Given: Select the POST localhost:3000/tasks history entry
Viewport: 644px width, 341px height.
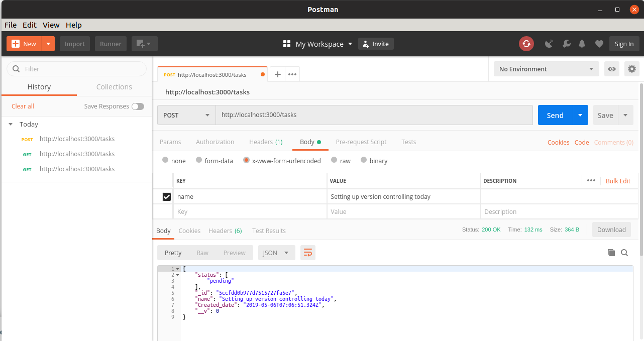Looking at the screenshot, I should click(76, 139).
